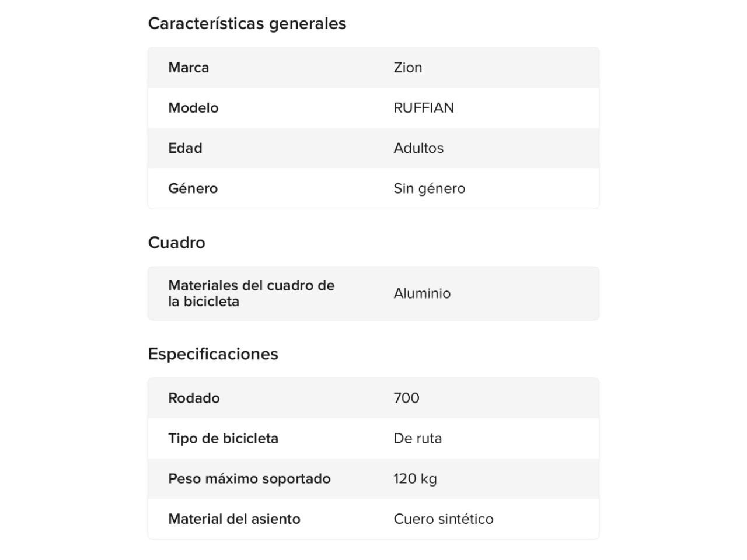Click the 'Marca' row label
This screenshot has width=747, height=560.
pos(189,68)
